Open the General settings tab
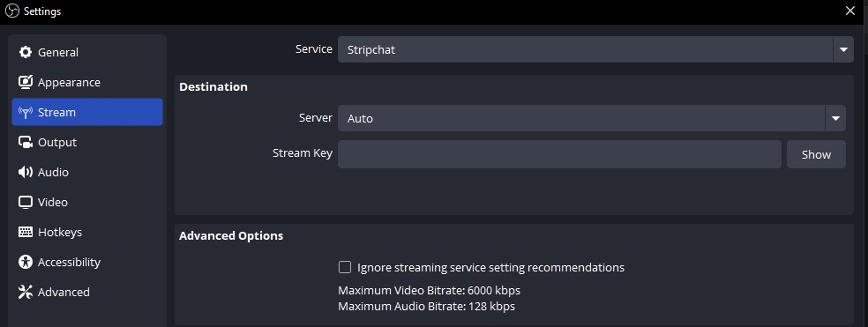 (87, 52)
